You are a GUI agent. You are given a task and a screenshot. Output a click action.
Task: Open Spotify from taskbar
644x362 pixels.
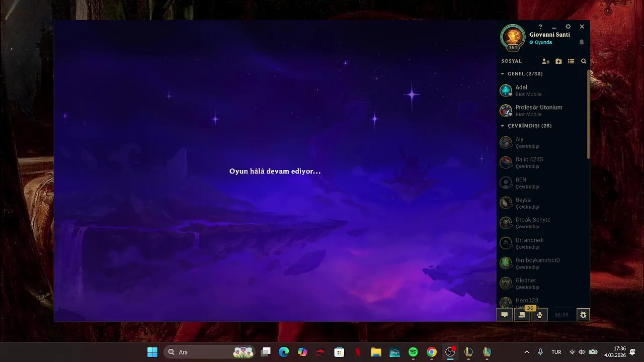point(413,352)
